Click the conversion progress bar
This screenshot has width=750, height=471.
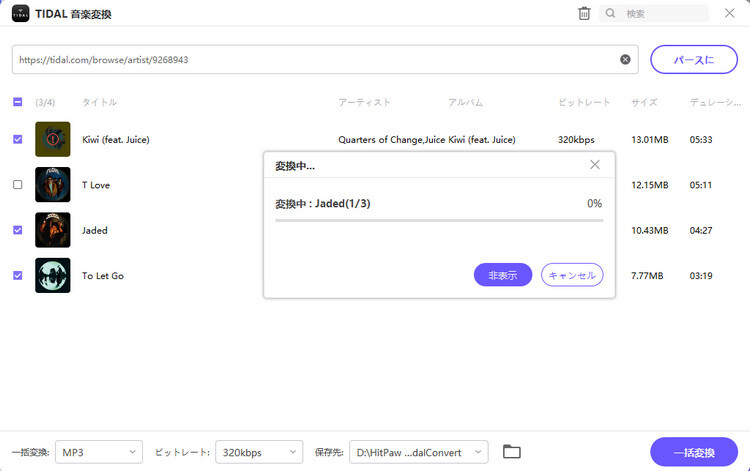point(439,220)
